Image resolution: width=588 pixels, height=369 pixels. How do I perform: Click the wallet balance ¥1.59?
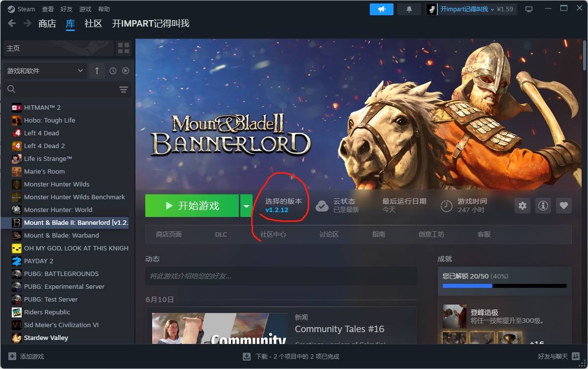pyautogui.click(x=505, y=9)
